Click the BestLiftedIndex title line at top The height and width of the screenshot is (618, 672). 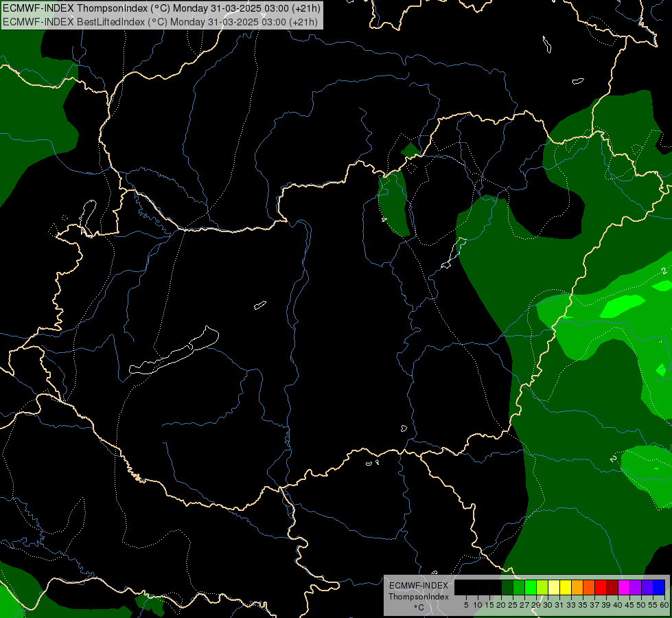click(x=160, y=21)
